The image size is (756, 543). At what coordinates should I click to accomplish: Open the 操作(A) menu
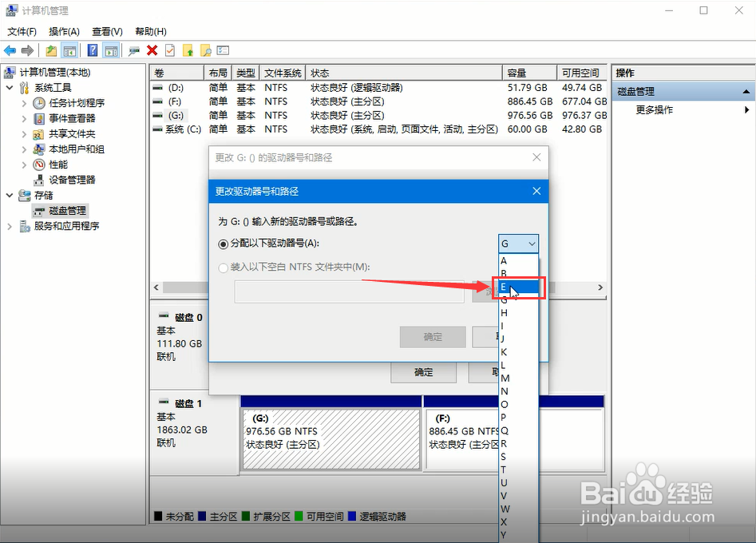click(64, 31)
